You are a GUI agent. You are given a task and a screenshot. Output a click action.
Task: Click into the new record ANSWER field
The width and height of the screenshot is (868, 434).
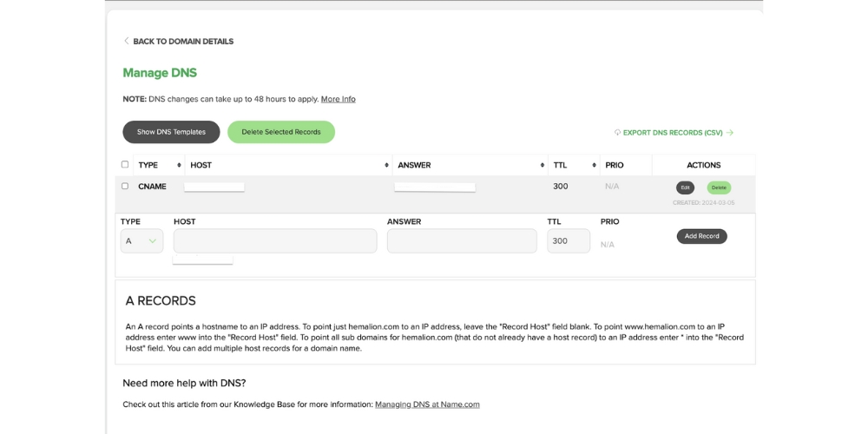[x=462, y=241]
